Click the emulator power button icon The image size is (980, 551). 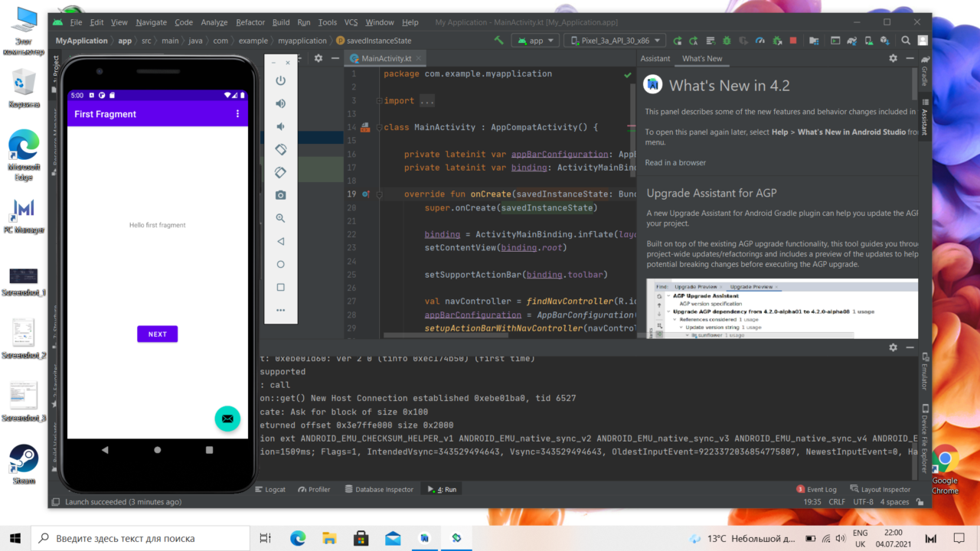point(281,80)
